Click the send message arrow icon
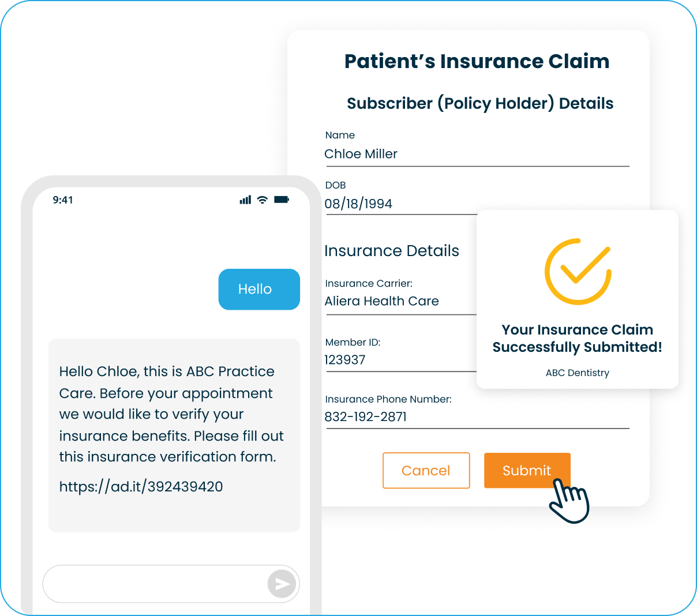Image resolution: width=697 pixels, height=616 pixels. (282, 584)
